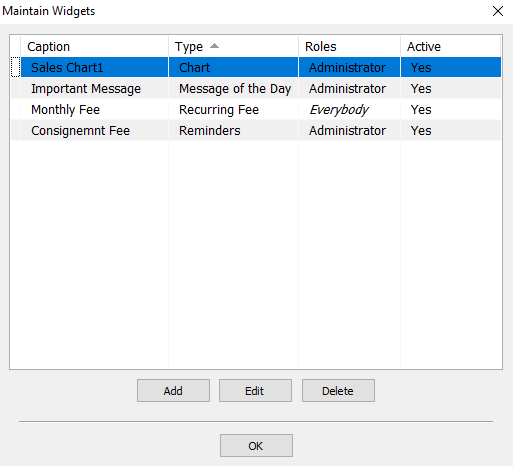Sort the list by Caption column

coord(94,47)
